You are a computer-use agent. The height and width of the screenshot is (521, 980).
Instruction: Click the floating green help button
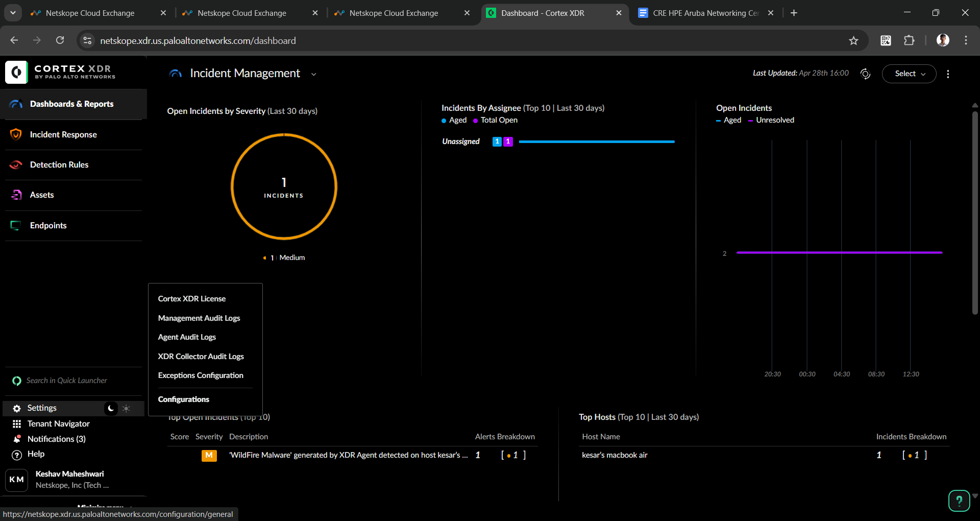pos(959,501)
